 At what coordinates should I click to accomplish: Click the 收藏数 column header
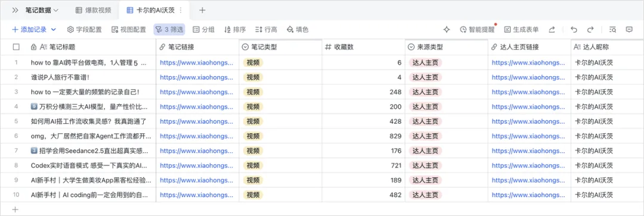pyautogui.click(x=364, y=47)
